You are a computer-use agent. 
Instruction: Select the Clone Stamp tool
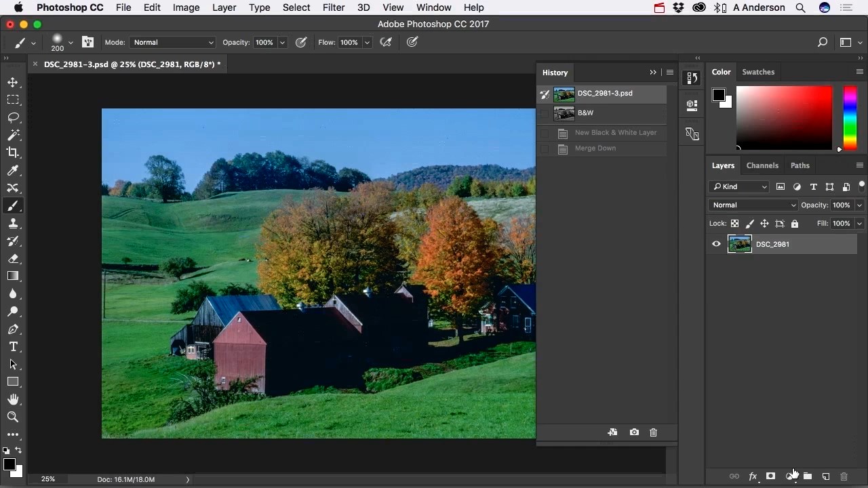(x=13, y=223)
